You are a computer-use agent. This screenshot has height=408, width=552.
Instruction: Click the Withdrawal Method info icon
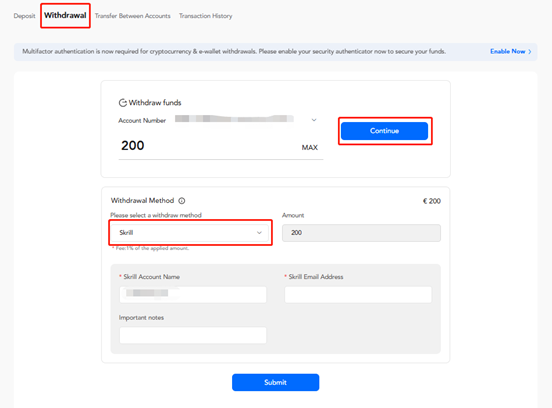pos(182,201)
